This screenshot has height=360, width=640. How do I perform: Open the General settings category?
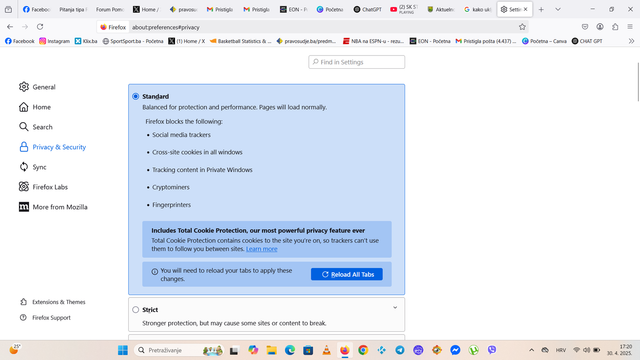(x=37, y=87)
